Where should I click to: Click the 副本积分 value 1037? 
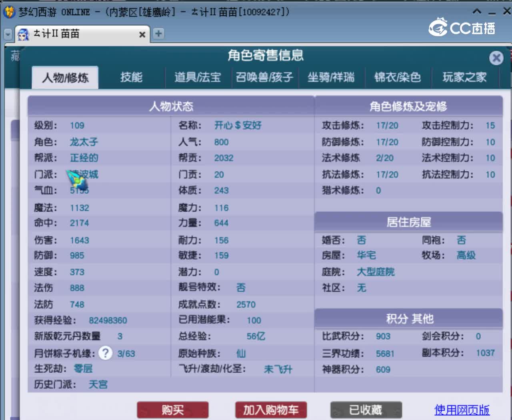pyautogui.click(x=485, y=353)
